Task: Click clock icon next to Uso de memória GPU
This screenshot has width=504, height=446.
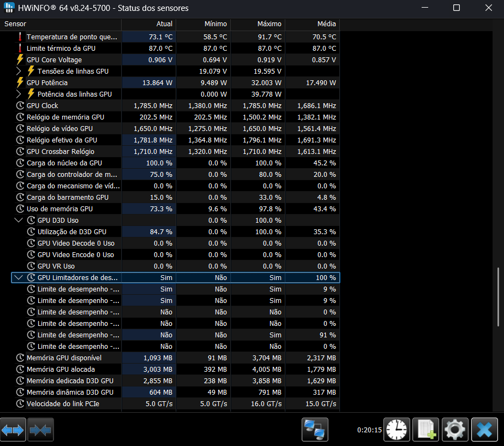Action: (20, 209)
